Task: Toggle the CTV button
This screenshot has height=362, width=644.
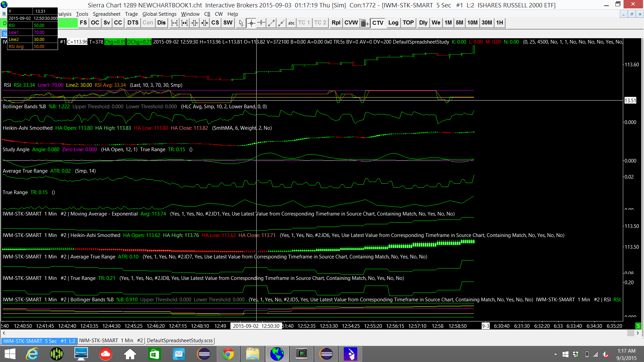Action: [378, 23]
